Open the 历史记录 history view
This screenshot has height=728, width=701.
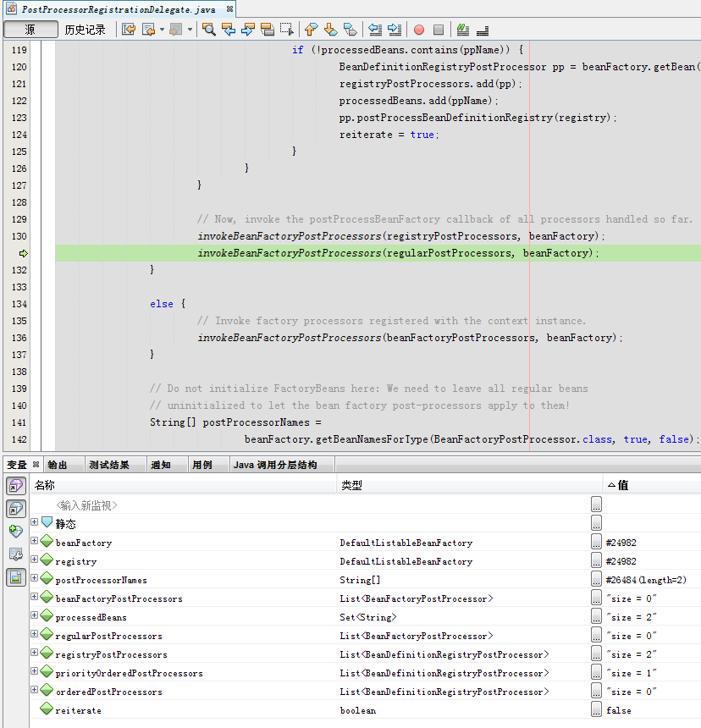pyautogui.click(x=85, y=30)
